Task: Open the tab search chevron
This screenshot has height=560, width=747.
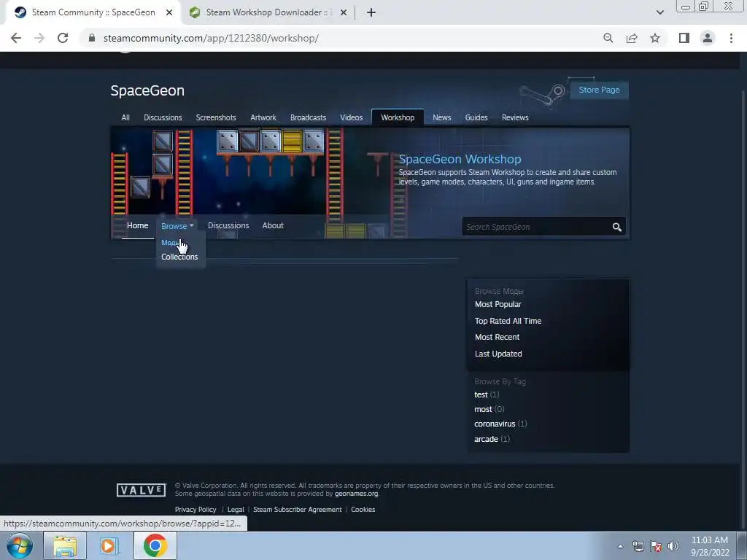Action: point(659,12)
